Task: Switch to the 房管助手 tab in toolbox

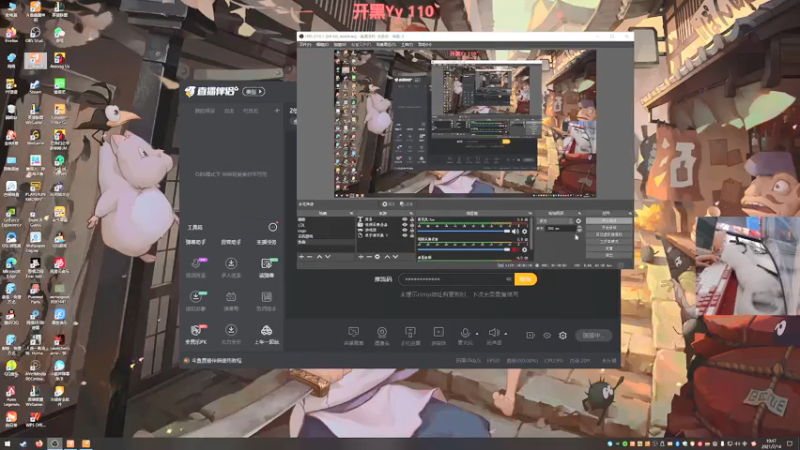Action: point(231,242)
